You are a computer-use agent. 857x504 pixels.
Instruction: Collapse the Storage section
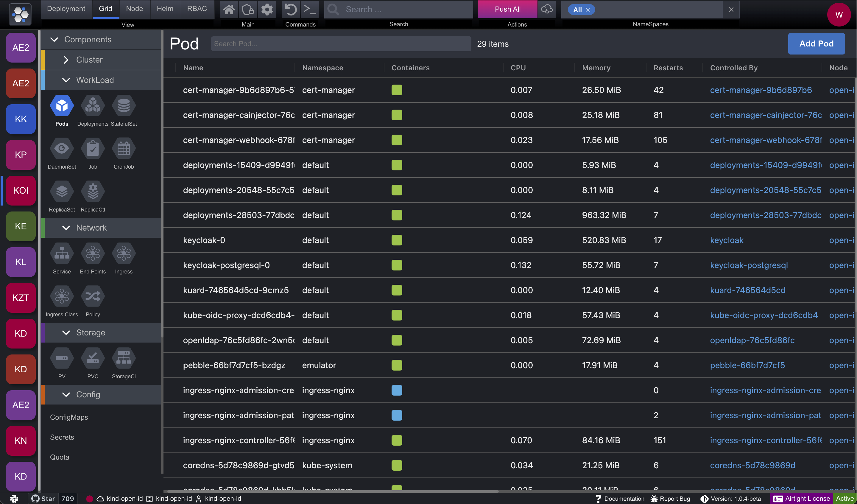[x=66, y=333]
